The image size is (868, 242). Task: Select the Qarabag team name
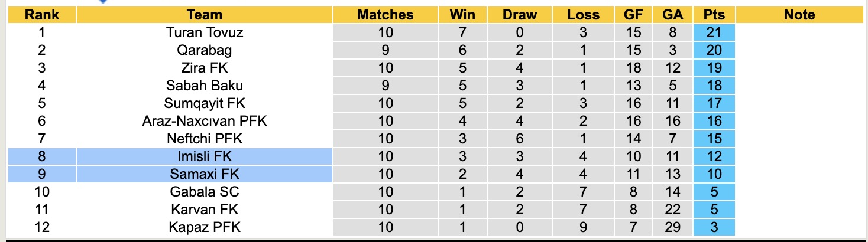[205, 50]
